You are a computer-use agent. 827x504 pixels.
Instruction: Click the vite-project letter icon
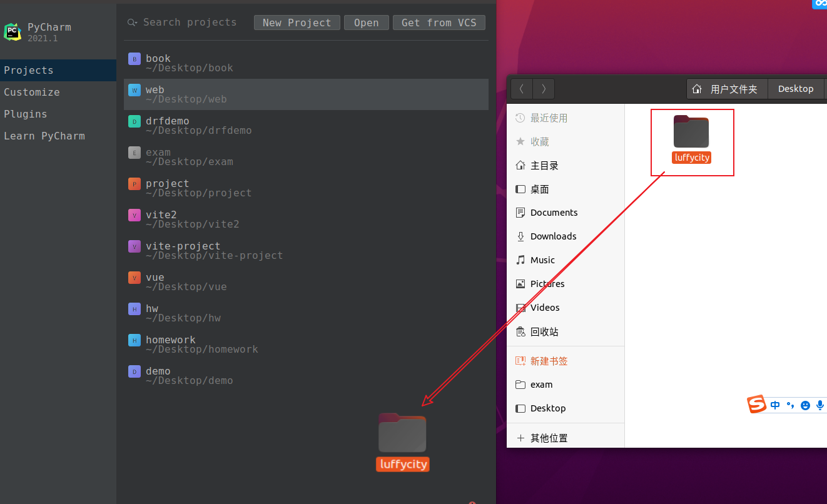click(134, 246)
